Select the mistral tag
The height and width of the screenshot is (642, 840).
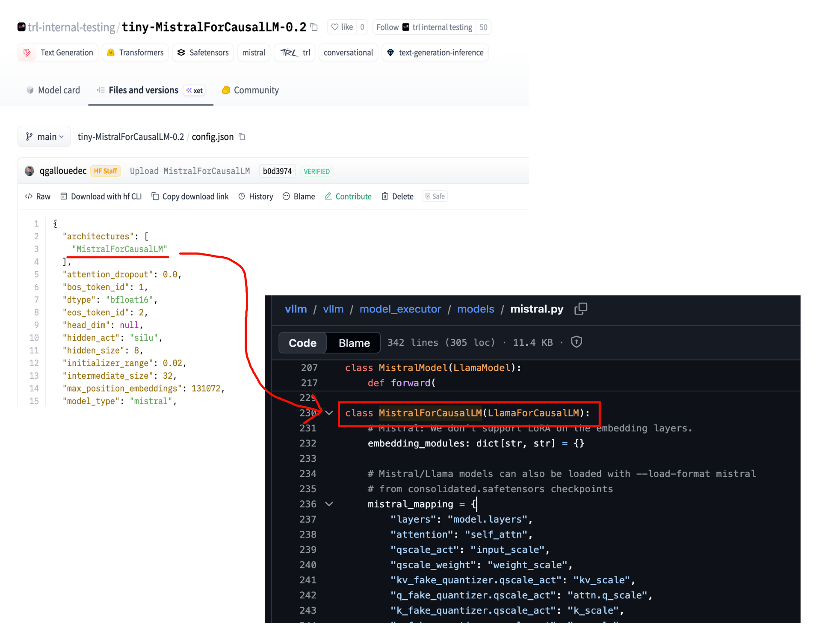(254, 53)
